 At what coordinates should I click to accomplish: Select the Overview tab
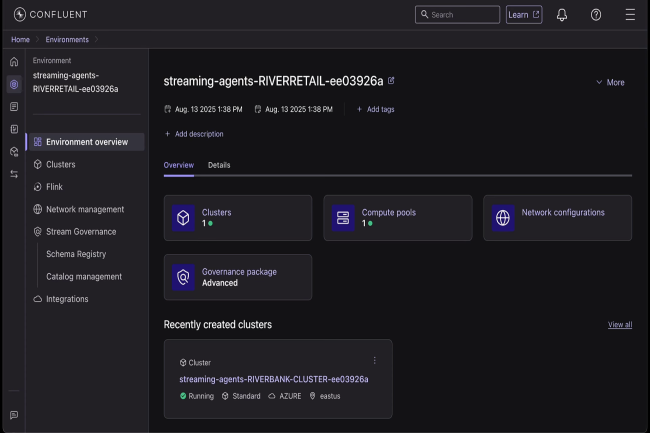coord(179,165)
